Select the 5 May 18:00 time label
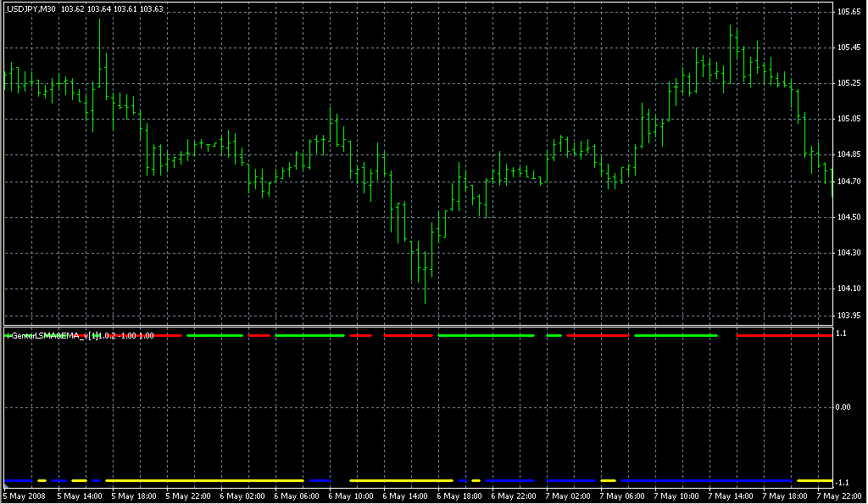This screenshot has width=868, height=504. (x=133, y=495)
